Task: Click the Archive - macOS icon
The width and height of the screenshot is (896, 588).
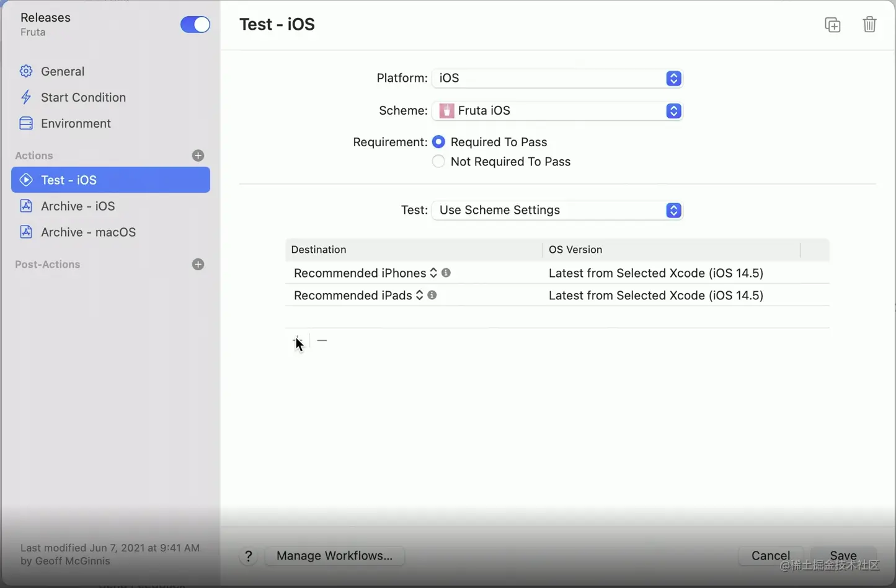Action: pyautogui.click(x=26, y=232)
